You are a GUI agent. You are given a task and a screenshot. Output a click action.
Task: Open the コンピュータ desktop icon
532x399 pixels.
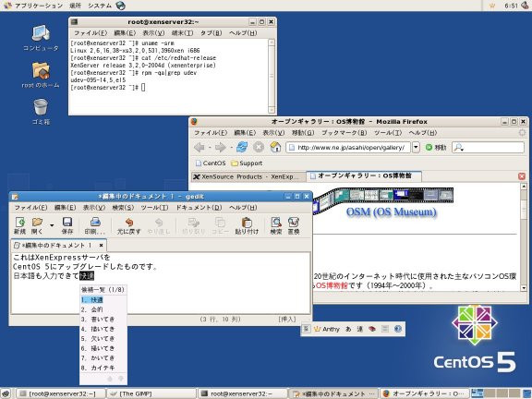pyautogui.click(x=41, y=38)
